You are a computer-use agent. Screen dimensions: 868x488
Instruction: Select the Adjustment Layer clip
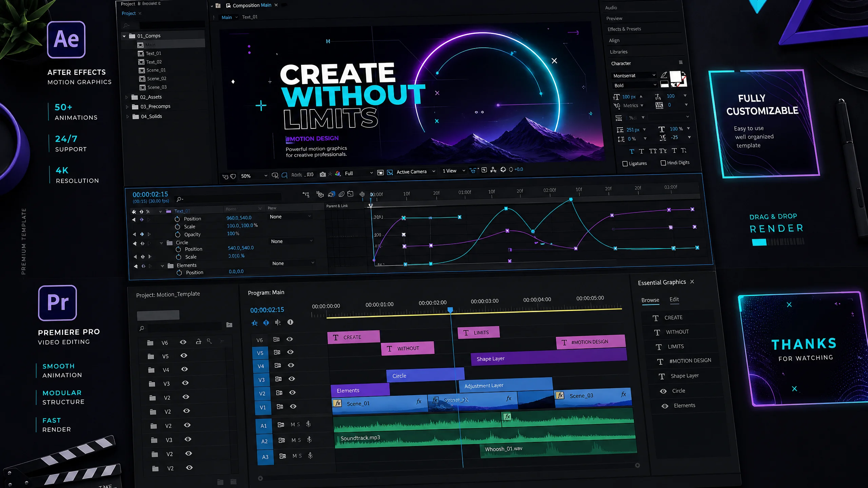tap(506, 385)
